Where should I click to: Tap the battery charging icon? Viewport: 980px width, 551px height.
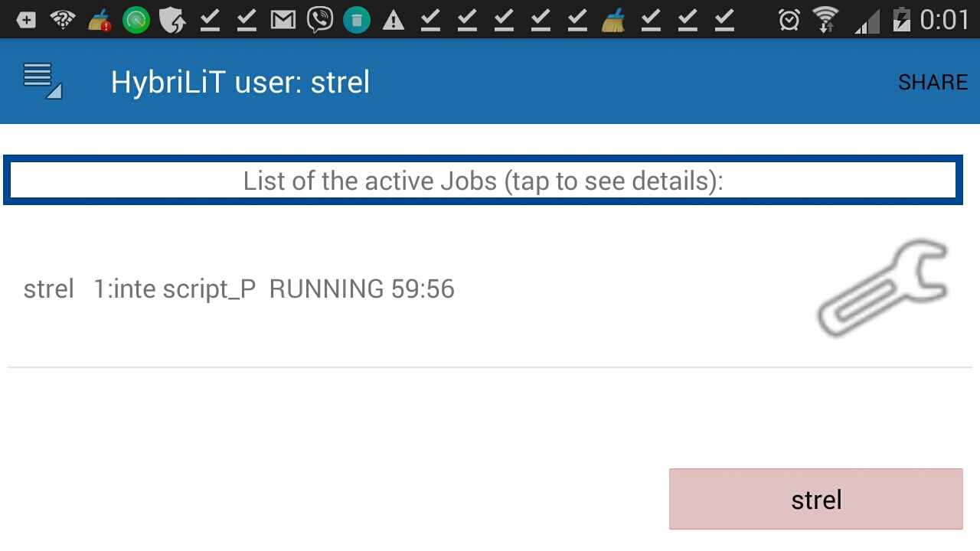pyautogui.click(x=902, y=20)
